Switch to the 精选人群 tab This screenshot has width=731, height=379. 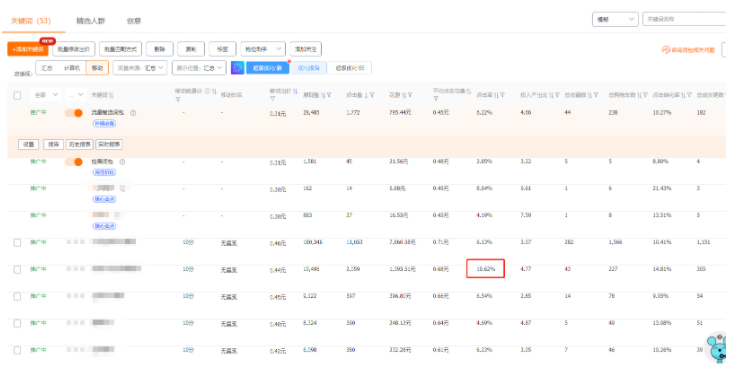coord(91,21)
